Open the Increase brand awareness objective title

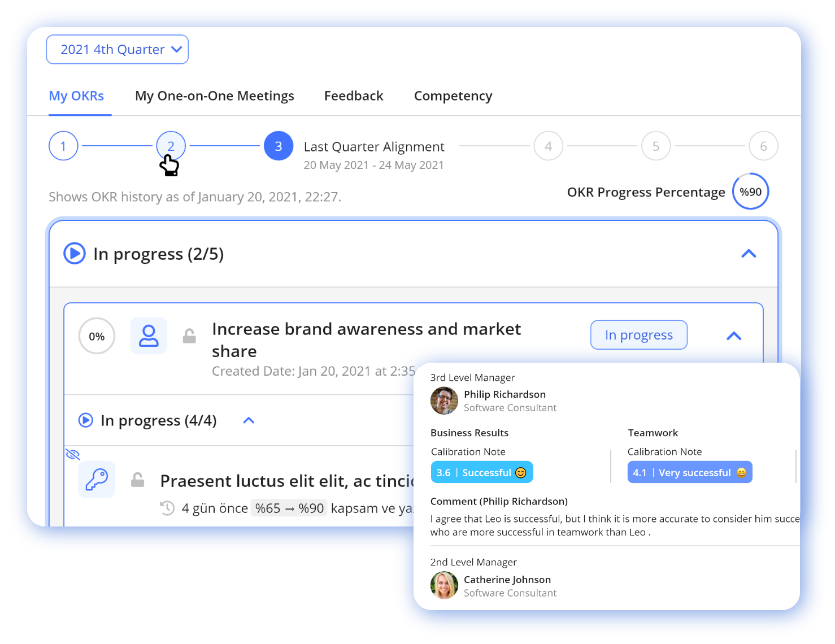(x=367, y=340)
